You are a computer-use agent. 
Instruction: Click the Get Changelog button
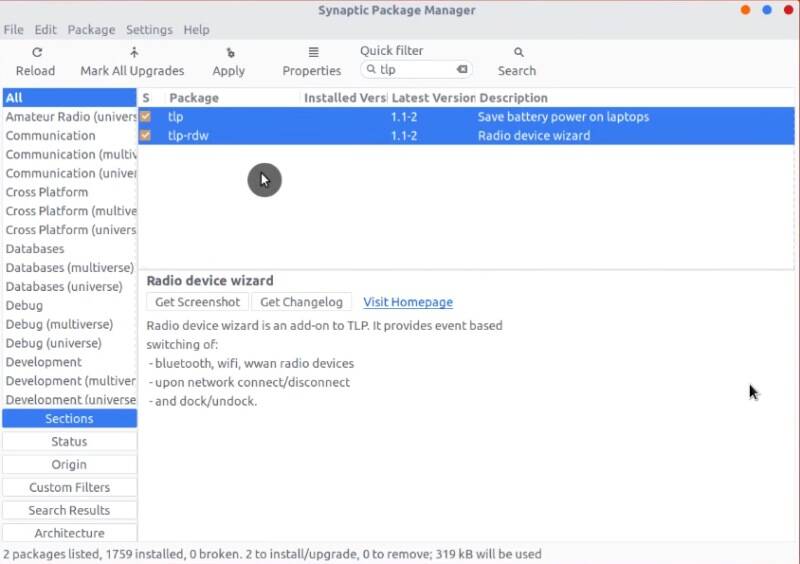pos(301,302)
